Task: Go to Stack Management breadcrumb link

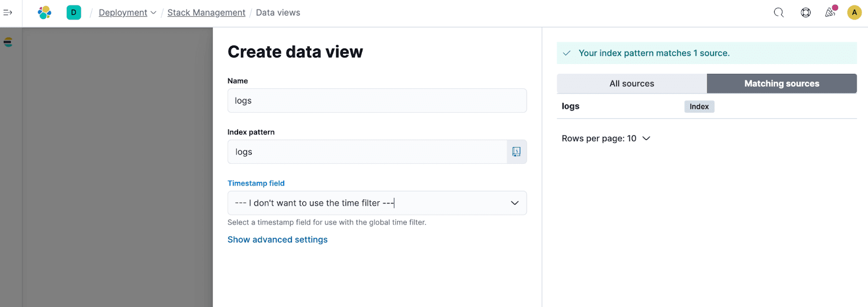Action: coord(206,12)
